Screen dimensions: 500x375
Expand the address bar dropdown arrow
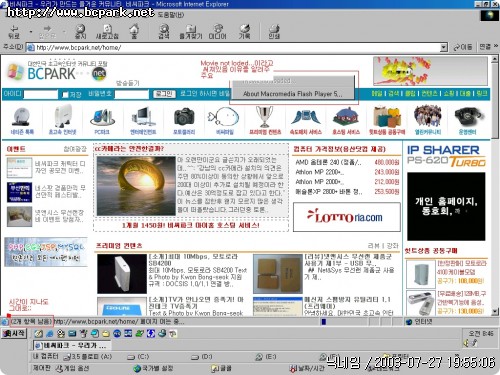[x=443, y=47]
